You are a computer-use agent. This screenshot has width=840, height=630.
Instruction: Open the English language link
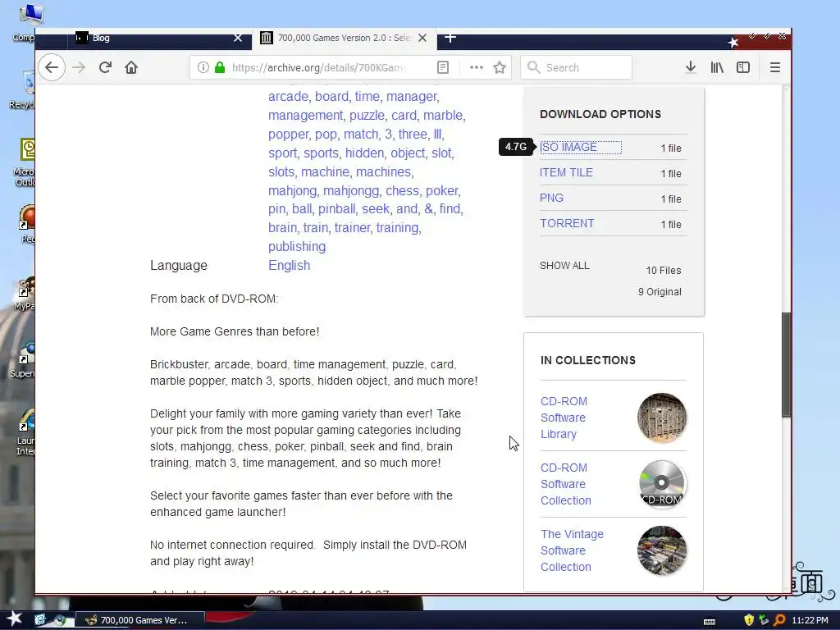click(290, 265)
